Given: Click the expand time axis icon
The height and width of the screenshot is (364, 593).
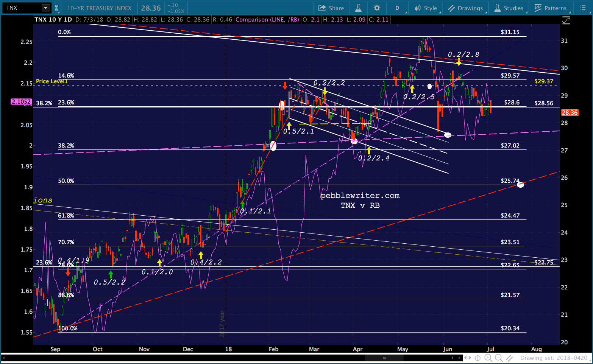Looking at the screenshot, I should pos(468,358).
